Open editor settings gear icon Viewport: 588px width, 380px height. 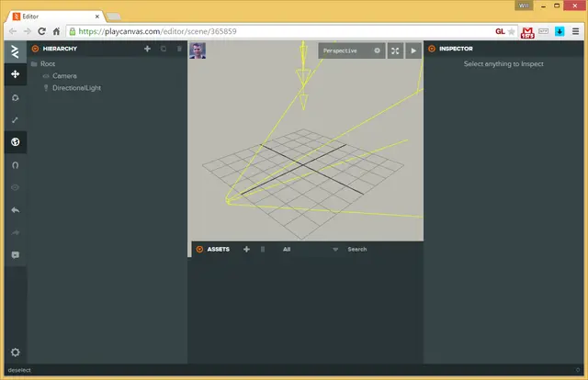[16, 352]
